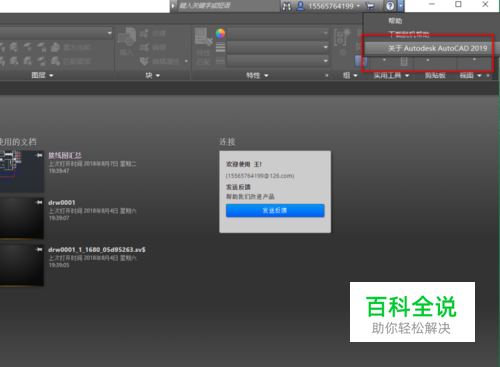The image size is (500, 367).
Task: Click the drw0001 black thumbnail
Action: [22, 218]
